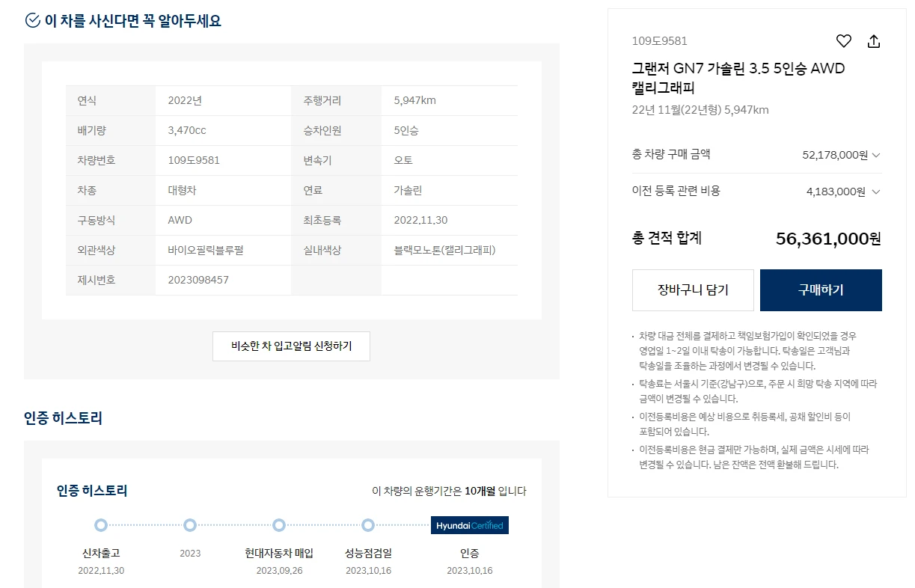Select the 현대자동차 매입 timeline dot
915x588 pixels.
point(279,525)
